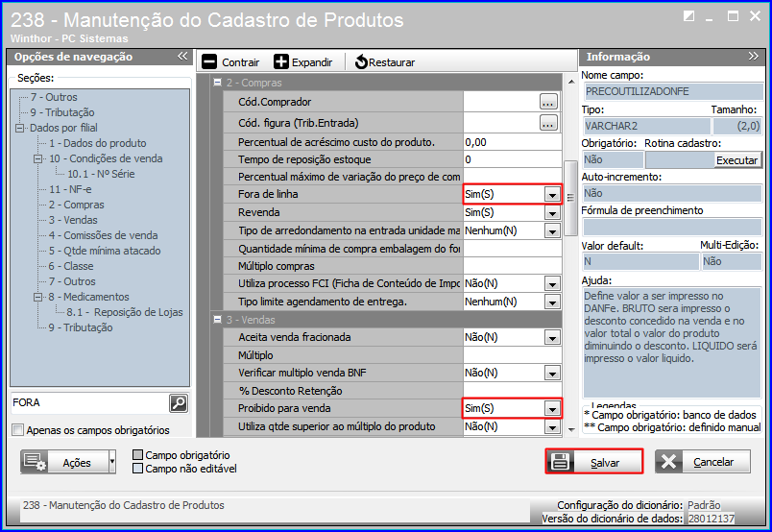Select 4 - Comissões de venda item
This screenshot has height=532, width=772.
click(104, 235)
